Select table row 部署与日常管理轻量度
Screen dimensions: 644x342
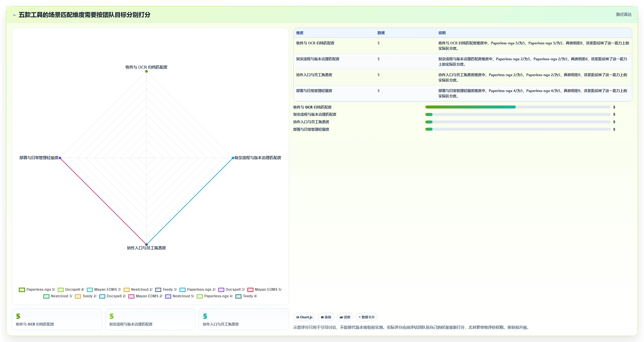click(462, 93)
